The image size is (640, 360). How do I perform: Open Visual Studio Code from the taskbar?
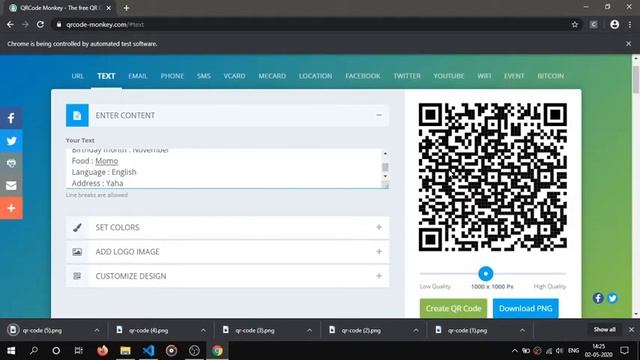tap(149, 350)
